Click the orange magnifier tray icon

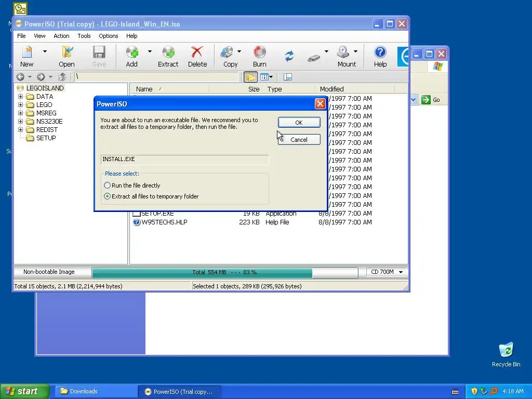494,391
